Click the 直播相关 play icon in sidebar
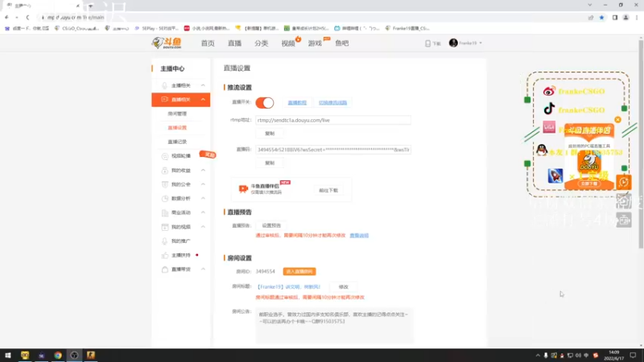The image size is (644, 362). [164, 99]
